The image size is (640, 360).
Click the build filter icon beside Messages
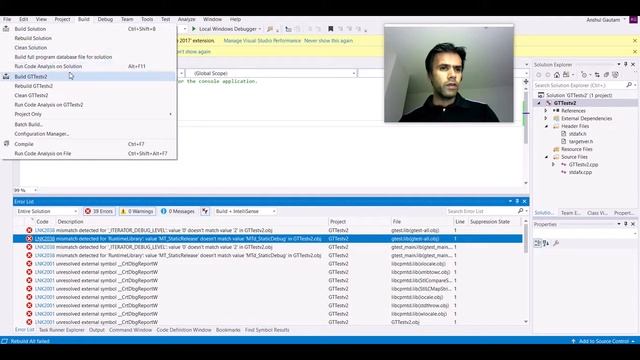point(205,211)
